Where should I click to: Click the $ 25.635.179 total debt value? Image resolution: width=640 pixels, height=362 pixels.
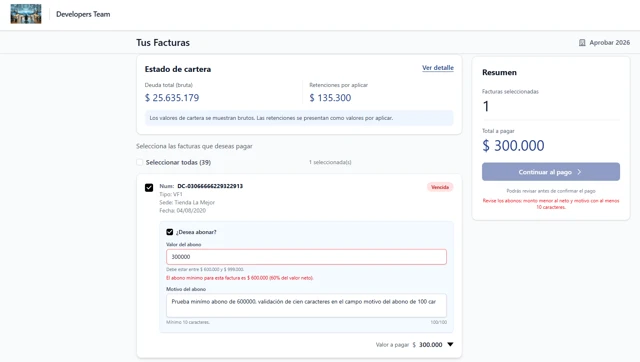pyautogui.click(x=172, y=98)
